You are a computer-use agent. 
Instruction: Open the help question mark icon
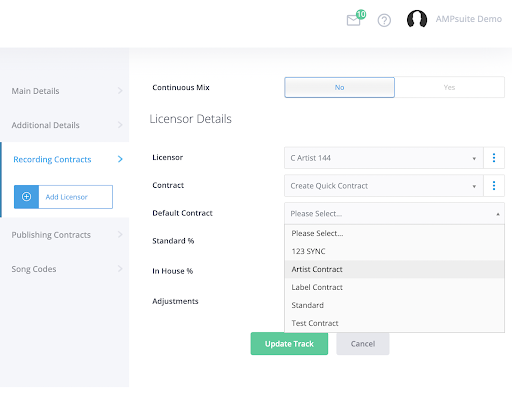[384, 20]
